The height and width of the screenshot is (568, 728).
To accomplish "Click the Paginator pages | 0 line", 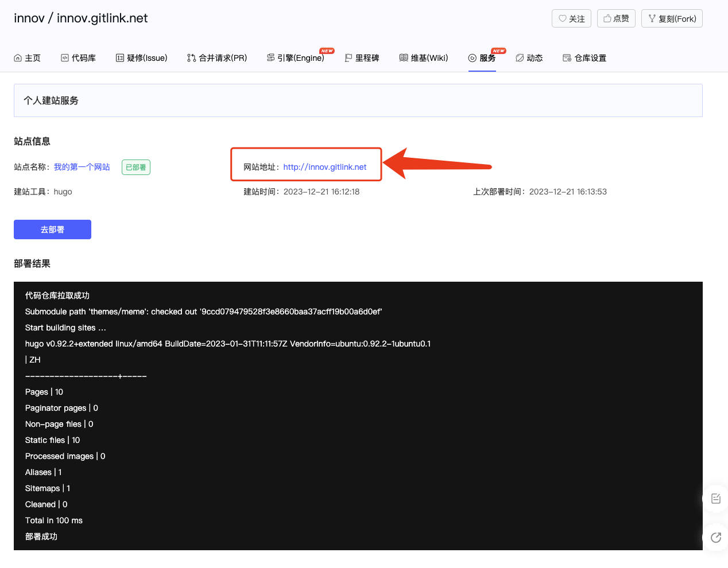I will 61,408.
